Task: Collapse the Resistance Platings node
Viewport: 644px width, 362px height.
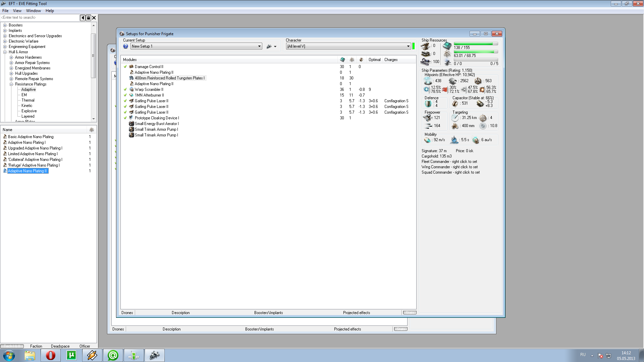Action: pos(11,84)
